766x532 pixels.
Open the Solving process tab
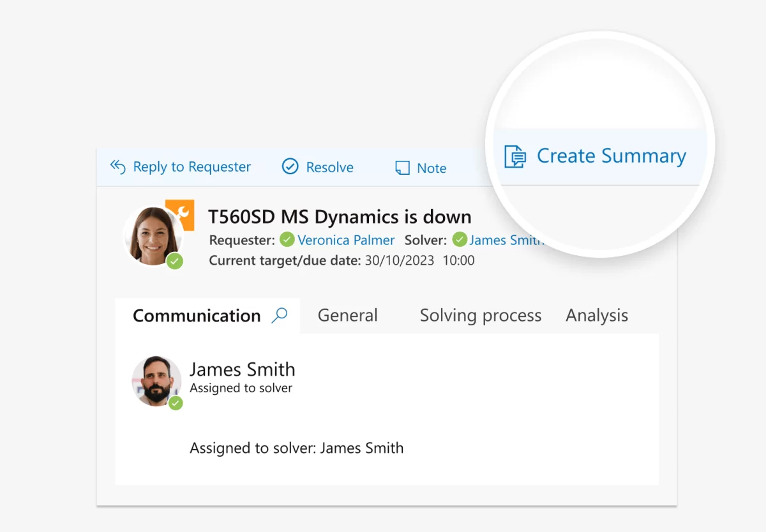(480, 315)
